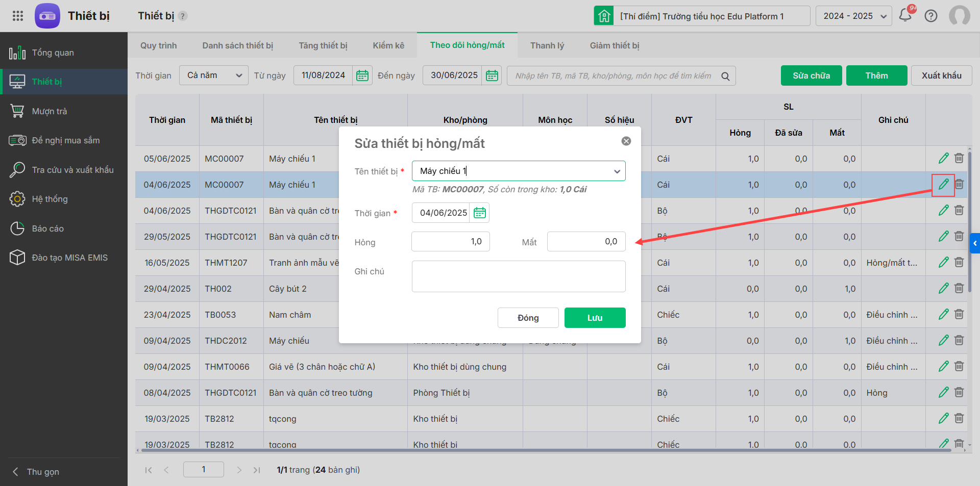980x486 pixels.
Task: Go to the next page arrow
Action: (239, 470)
